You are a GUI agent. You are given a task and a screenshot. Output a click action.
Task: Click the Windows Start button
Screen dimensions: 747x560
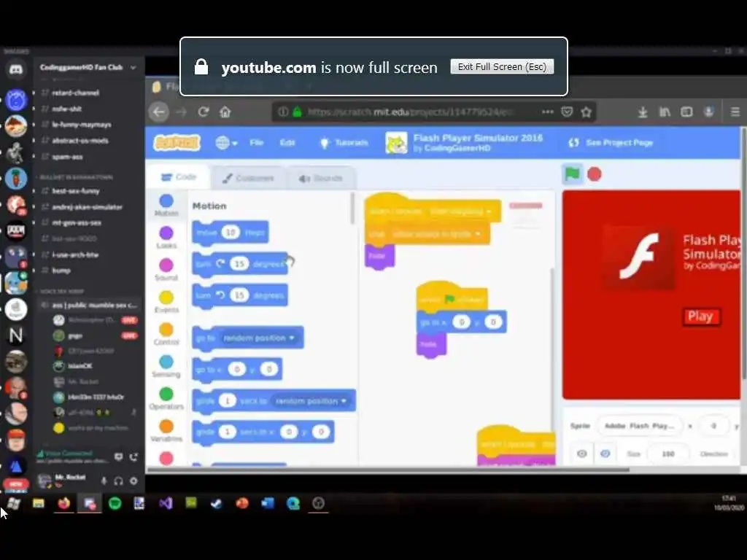13,503
